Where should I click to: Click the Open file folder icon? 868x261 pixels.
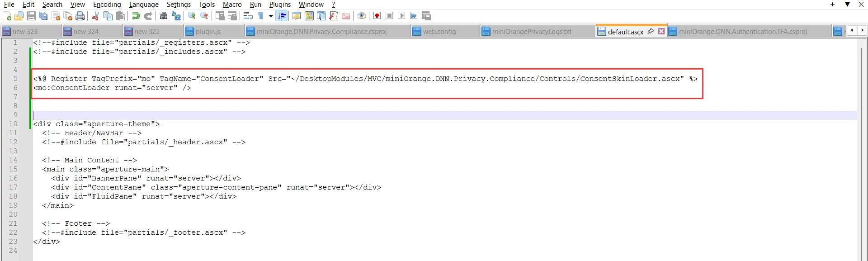pos(19,16)
